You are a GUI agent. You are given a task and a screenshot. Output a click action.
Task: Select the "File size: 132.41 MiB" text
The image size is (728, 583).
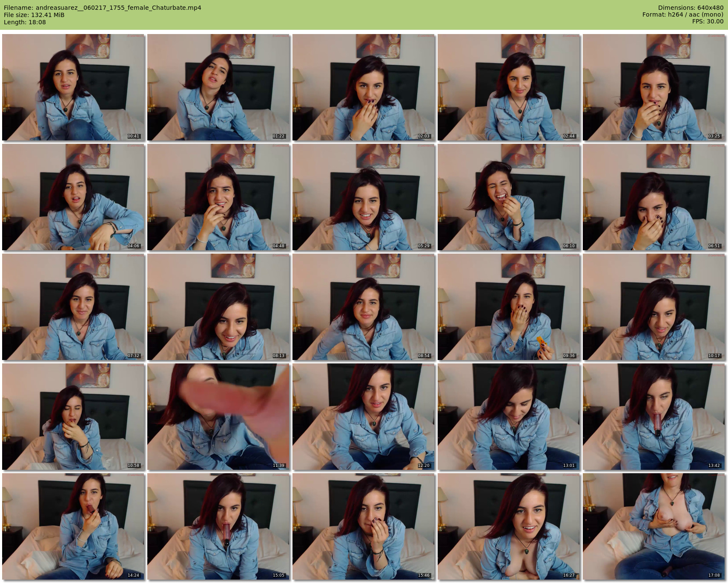(34, 15)
